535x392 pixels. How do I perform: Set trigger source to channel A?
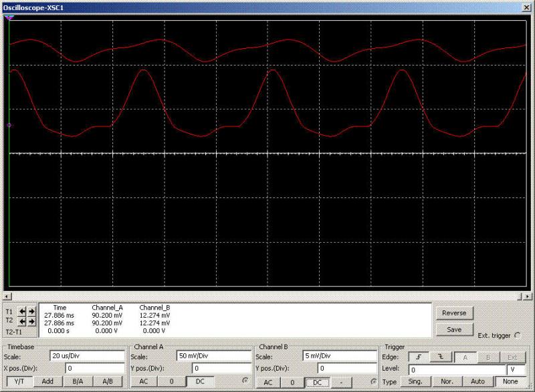pyautogui.click(x=465, y=357)
